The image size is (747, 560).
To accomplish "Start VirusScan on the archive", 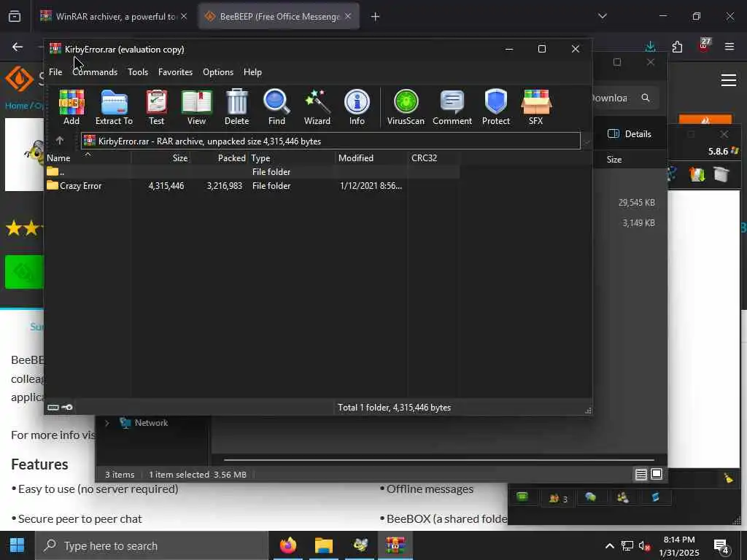I will tap(406, 107).
